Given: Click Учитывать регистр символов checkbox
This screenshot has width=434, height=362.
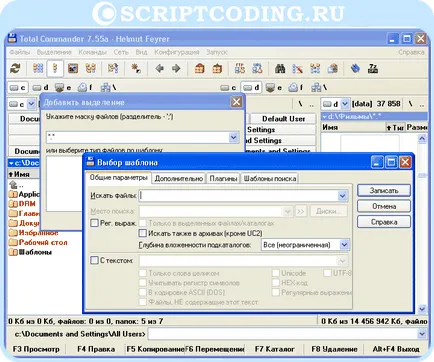Looking at the screenshot, I should point(143,283).
